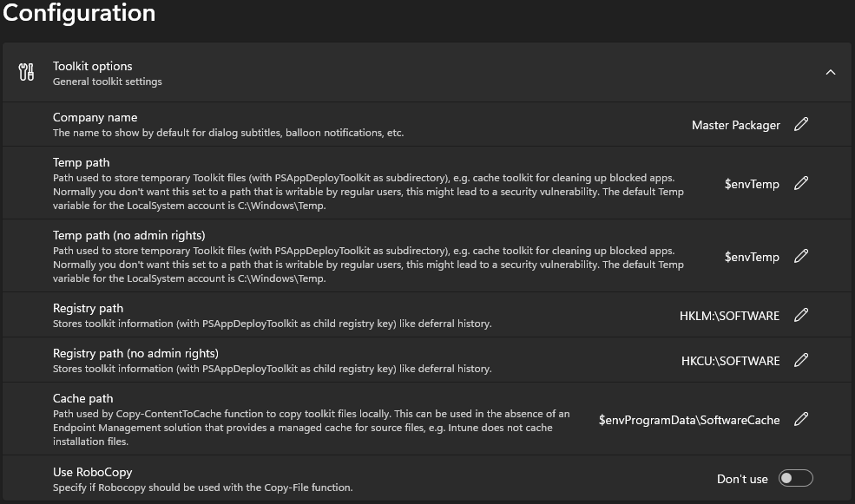Image resolution: width=855 pixels, height=504 pixels.
Task: Edit the Cache path value
Action: pos(800,419)
